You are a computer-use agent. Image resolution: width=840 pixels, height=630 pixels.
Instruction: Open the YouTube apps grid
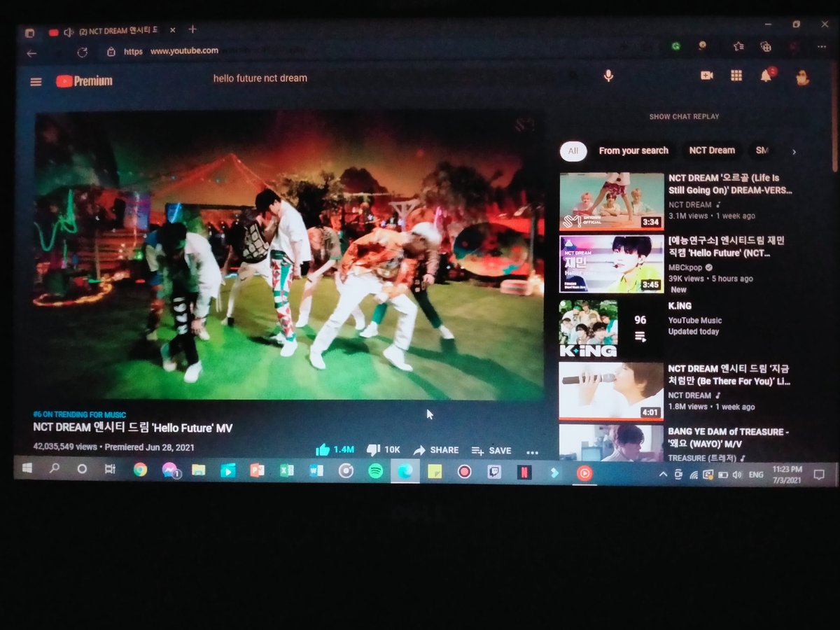[x=736, y=76]
